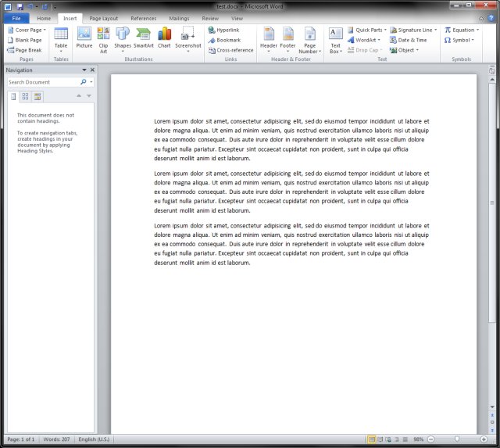This screenshot has height=448, width=500.
Task: Switch to Web Layout view
Action: click(x=388, y=439)
